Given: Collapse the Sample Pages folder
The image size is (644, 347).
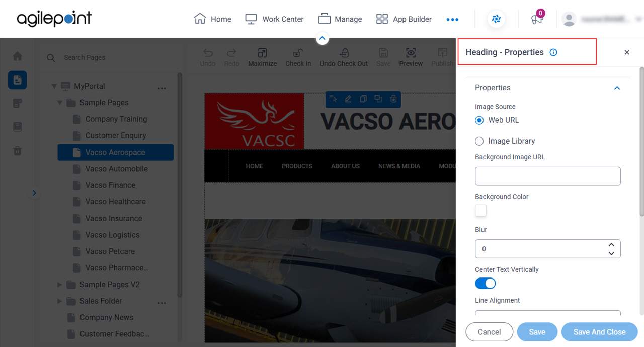Looking at the screenshot, I should click(x=60, y=103).
